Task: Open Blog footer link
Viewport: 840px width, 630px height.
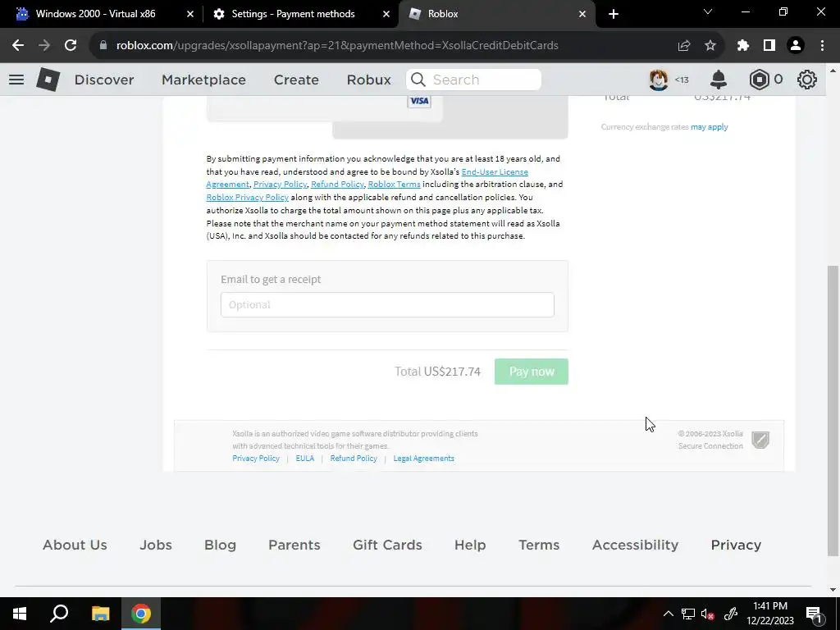Action: pyautogui.click(x=220, y=545)
